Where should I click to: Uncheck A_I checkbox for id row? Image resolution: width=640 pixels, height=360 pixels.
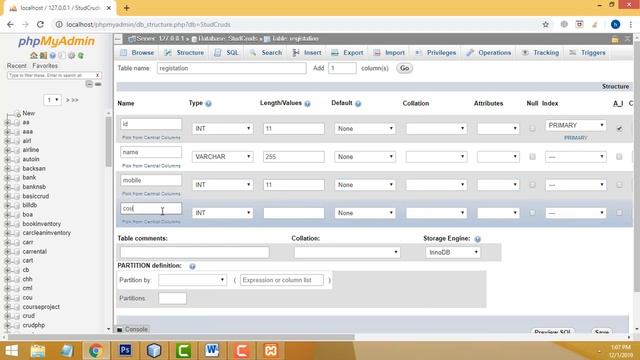619,129
